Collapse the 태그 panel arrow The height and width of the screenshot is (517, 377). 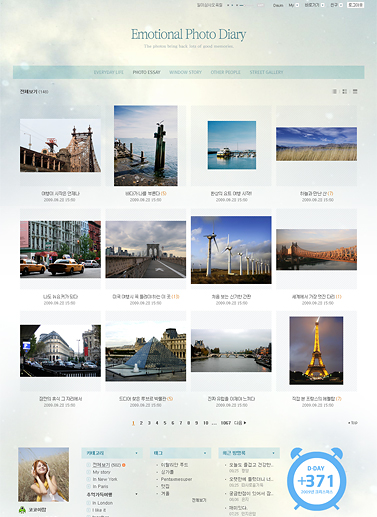(x=205, y=453)
